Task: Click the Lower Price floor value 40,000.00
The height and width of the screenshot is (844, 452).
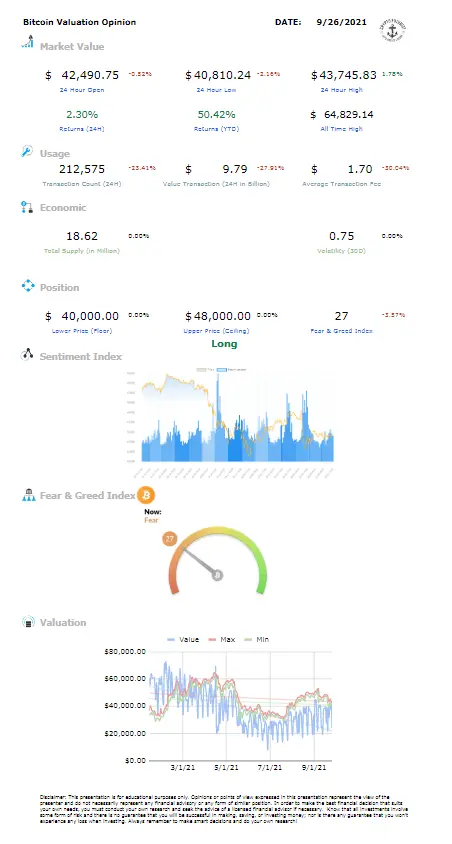Action: [x=90, y=315]
